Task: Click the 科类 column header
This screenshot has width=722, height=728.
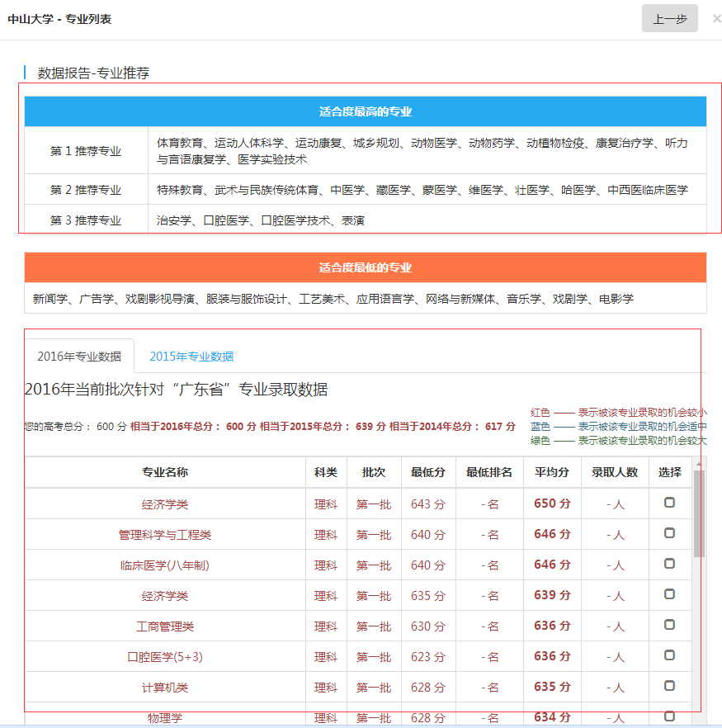Action: [x=326, y=472]
